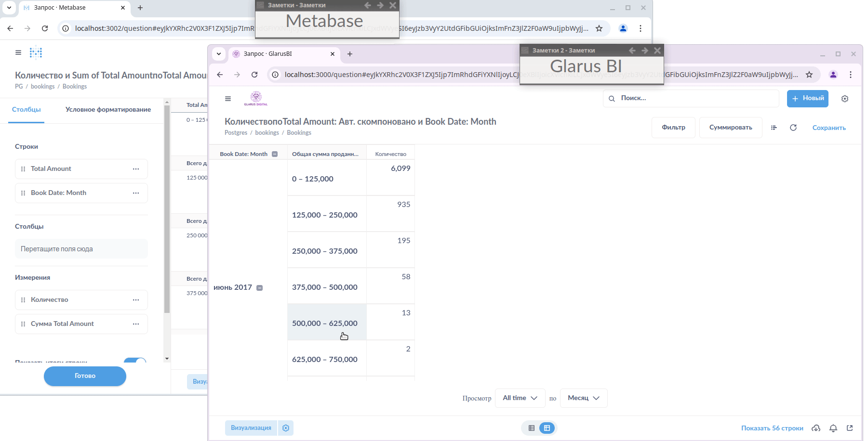The width and height of the screenshot is (868, 441).
Task: Download full results cloud icon
Action: (816, 428)
